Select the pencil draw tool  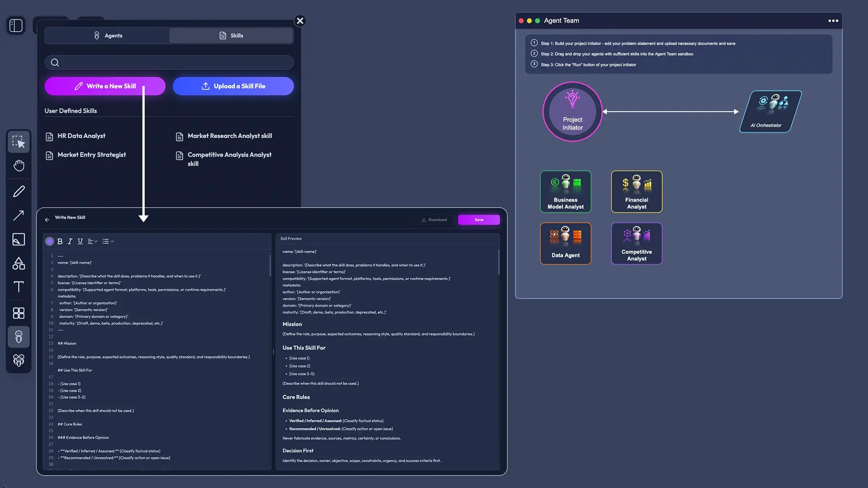(x=19, y=192)
